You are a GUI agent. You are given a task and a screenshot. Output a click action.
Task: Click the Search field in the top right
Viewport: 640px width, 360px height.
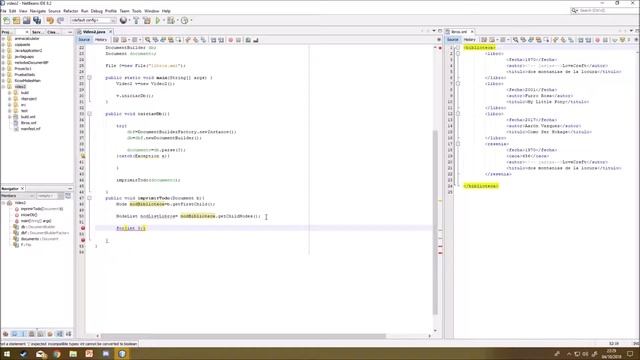tap(605, 11)
